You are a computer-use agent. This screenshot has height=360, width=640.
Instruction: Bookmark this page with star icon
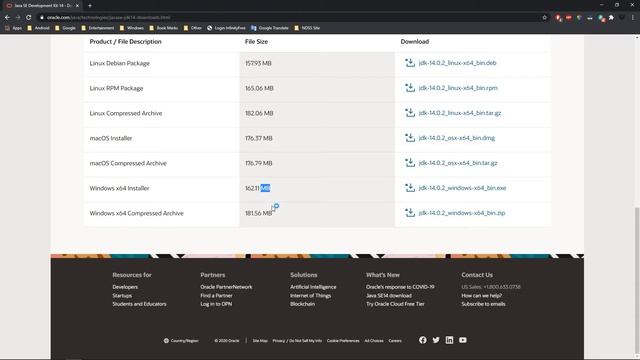tap(544, 18)
